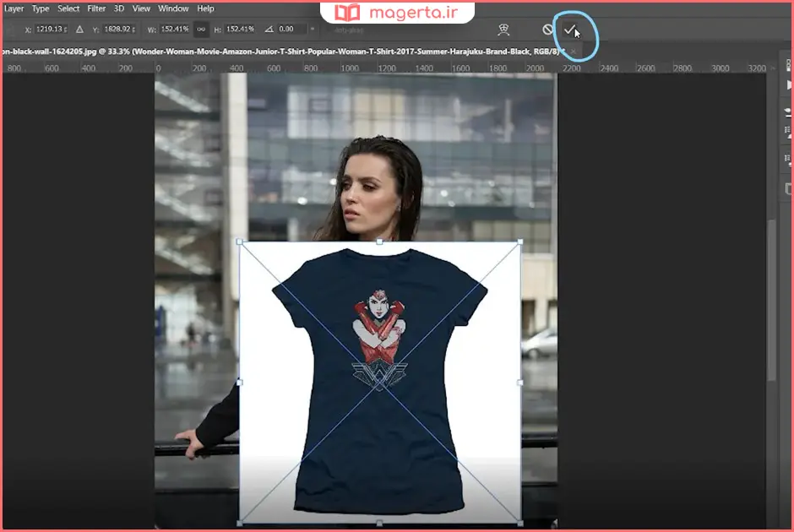Image resolution: width=794 pixels, height=532 pixels.
Task: Commit the transform with the checkmark
Action: 569,30
